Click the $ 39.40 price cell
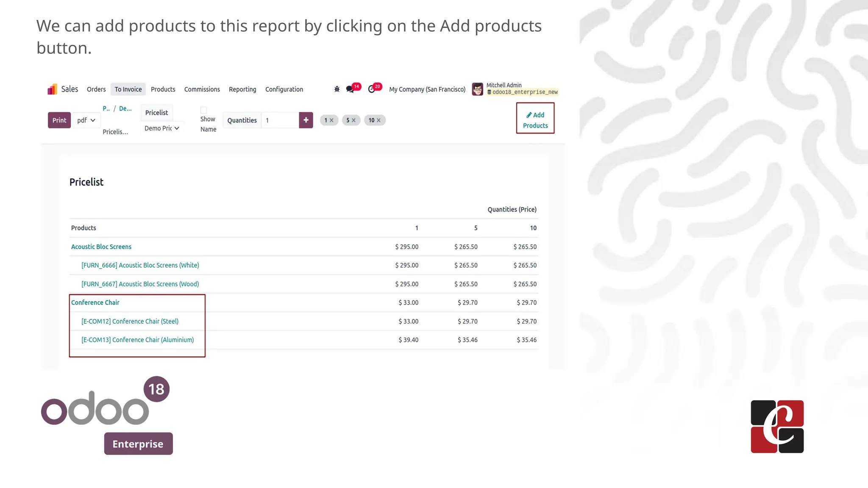 coord(408,340)
